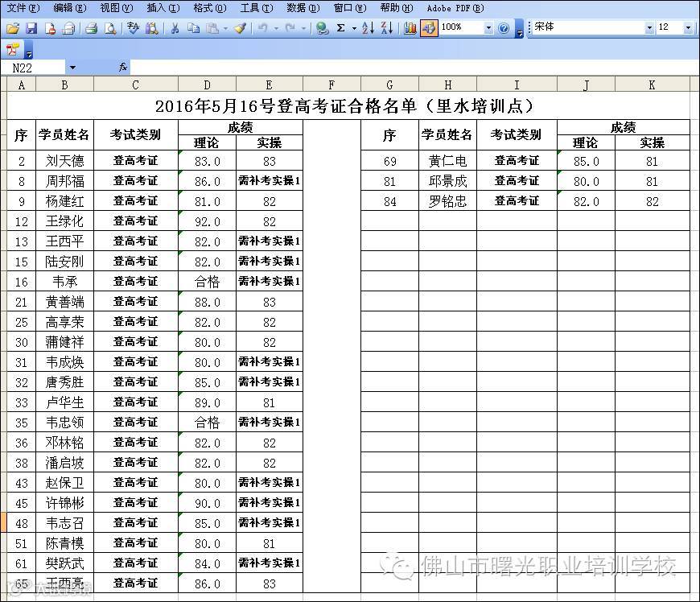Viewport: 700px width, 602px height.
Task: Click the Print icon
Action: click(92, 28)
